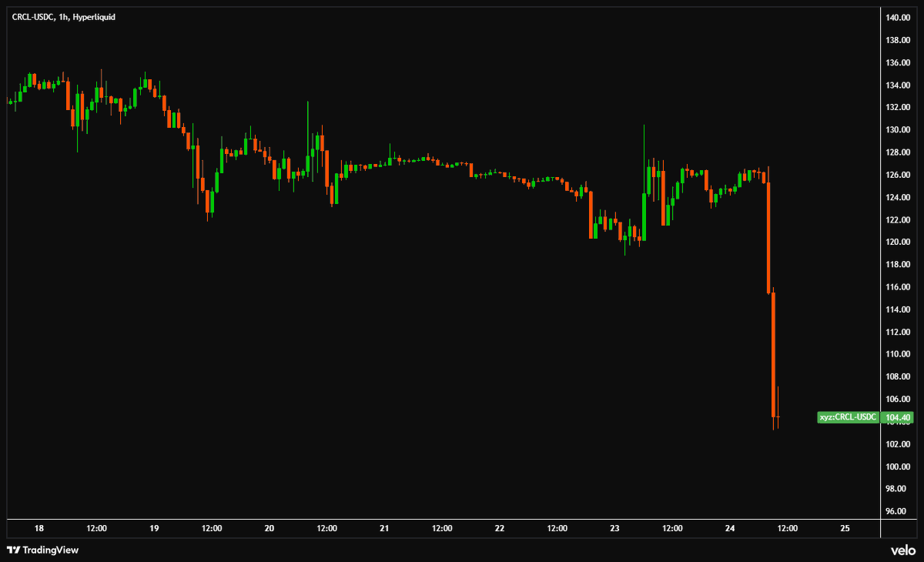The width and height of the screenshot is (924, 562).
Task: Click the 140.00 price axis label
Action: [x=899, y=18]
